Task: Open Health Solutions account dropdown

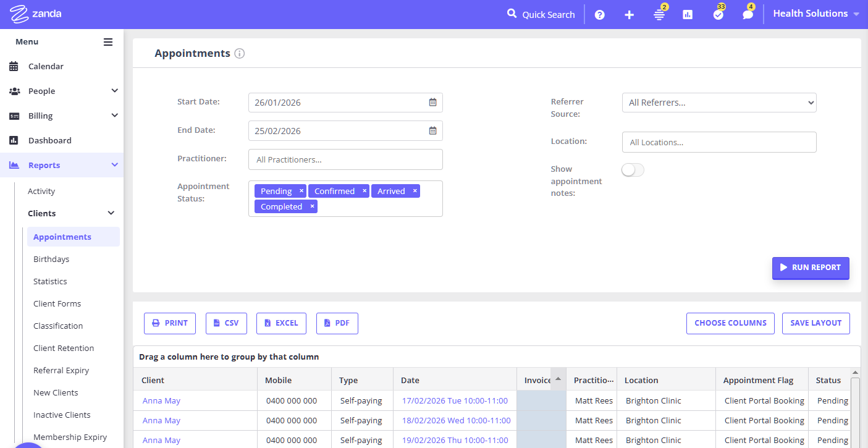Action: click(x=815, y=14)
